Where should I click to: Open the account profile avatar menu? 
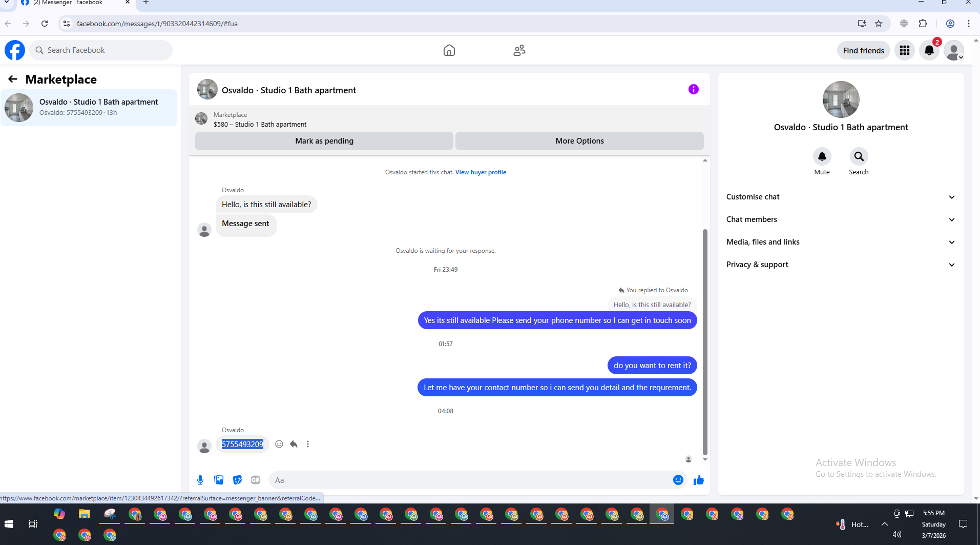click(953, 50)
